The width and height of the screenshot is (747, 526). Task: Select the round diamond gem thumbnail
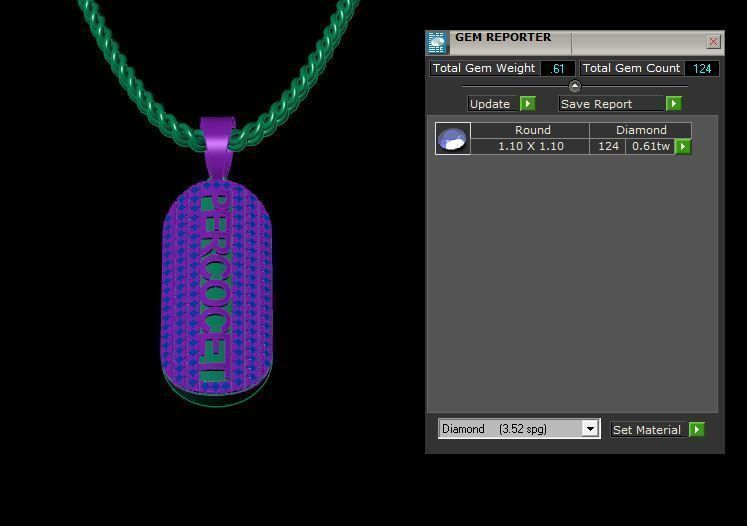point(453,138)
